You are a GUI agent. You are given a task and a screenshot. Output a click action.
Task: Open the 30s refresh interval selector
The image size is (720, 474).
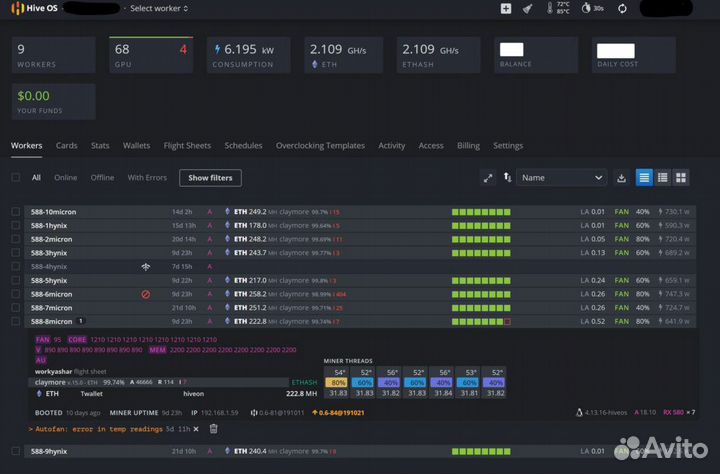pos(594,8)
